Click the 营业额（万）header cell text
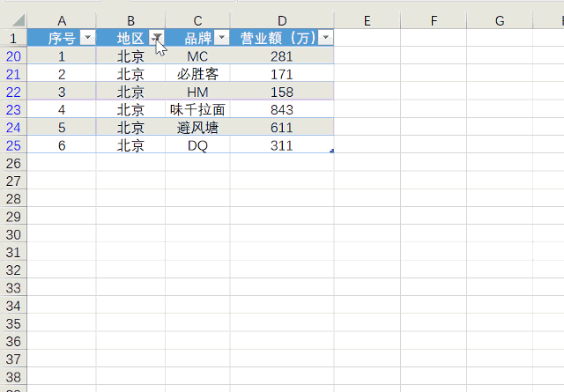564x392 pixels. point(278,38)
